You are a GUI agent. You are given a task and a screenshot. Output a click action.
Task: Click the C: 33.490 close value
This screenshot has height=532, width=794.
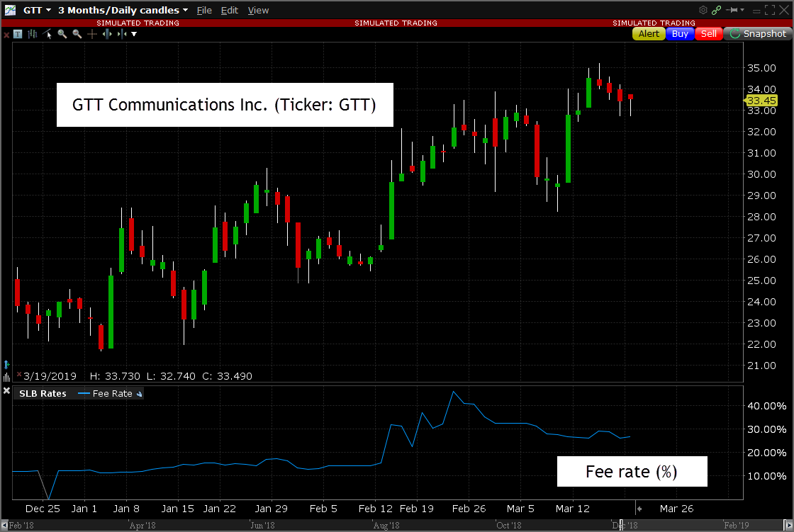[x=227, y=376]
